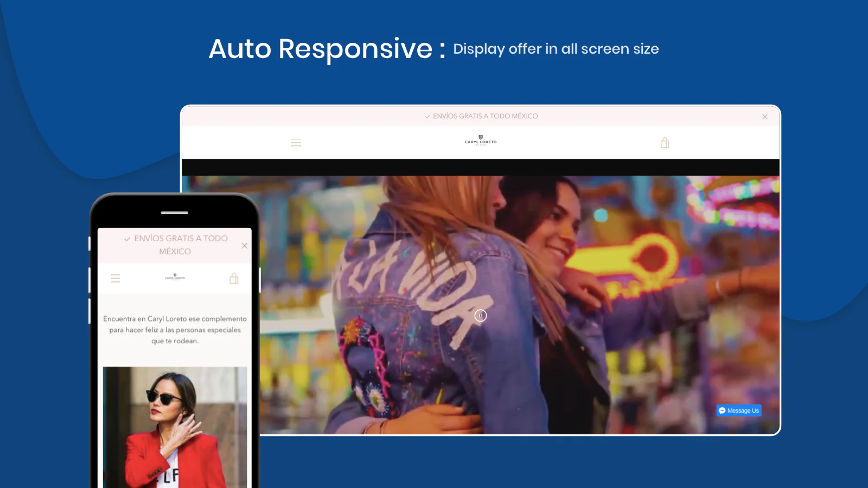The height and width of the screenshot is (488, 868).
Task: Open the Message Us chat button
Action: pos(739,410)
